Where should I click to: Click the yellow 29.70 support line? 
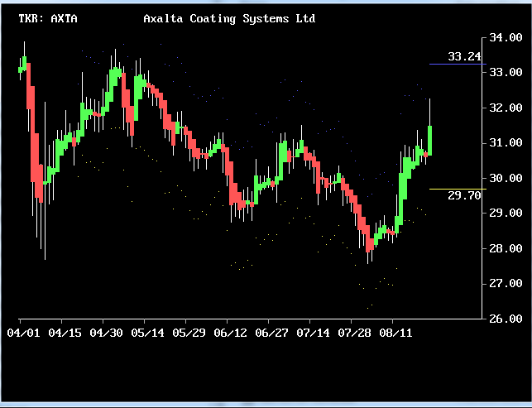point(458,189)
